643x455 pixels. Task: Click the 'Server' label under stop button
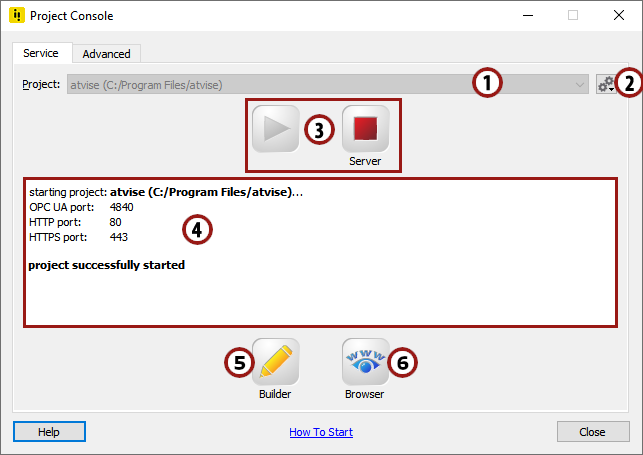(365, 161)
